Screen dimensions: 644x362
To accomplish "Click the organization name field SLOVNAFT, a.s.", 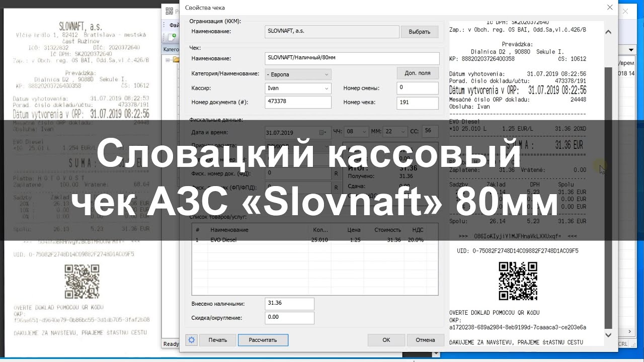I will (x=332, y=31).
